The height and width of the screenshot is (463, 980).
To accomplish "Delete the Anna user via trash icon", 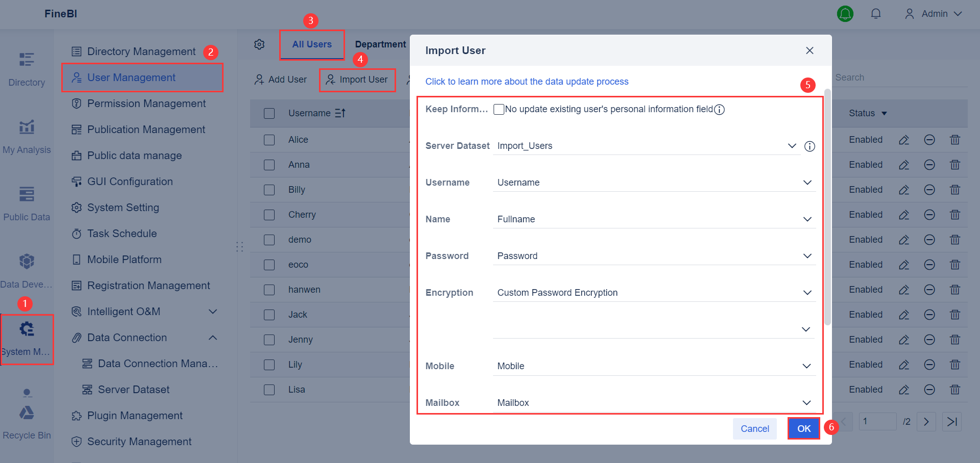I will click(955, 165).
